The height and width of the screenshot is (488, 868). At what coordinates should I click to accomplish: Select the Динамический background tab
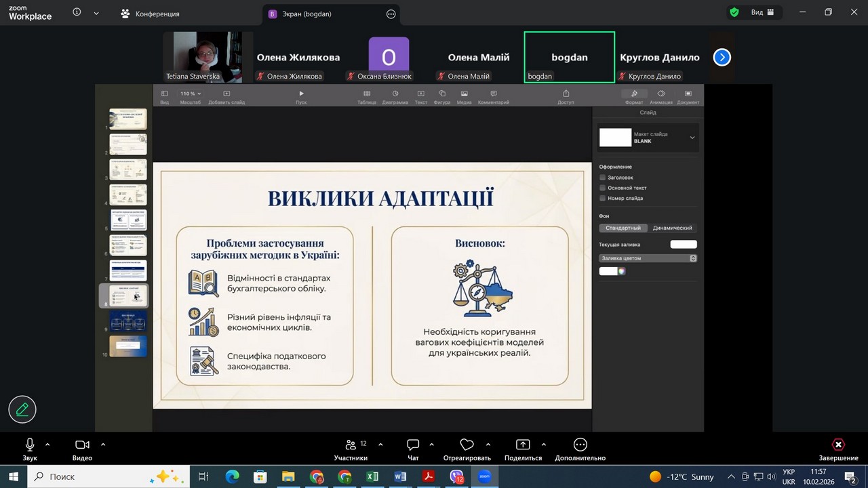click(x=672, y=228)
